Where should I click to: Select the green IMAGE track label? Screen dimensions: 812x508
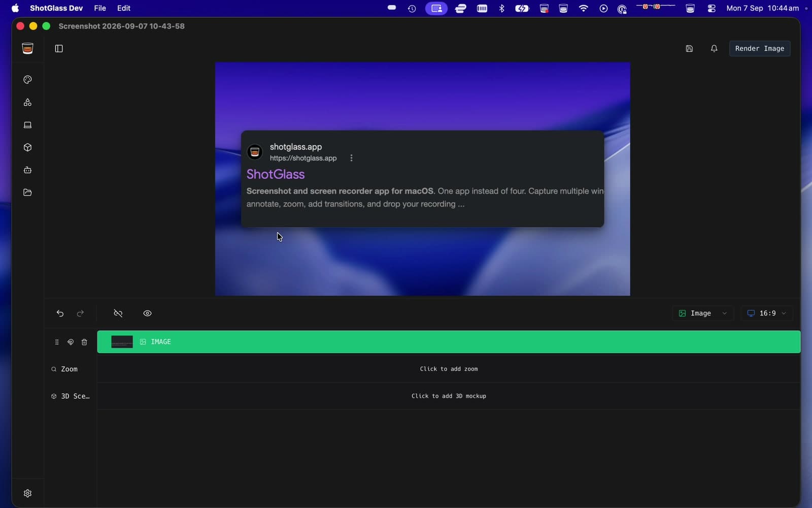[x=161, y=342]
